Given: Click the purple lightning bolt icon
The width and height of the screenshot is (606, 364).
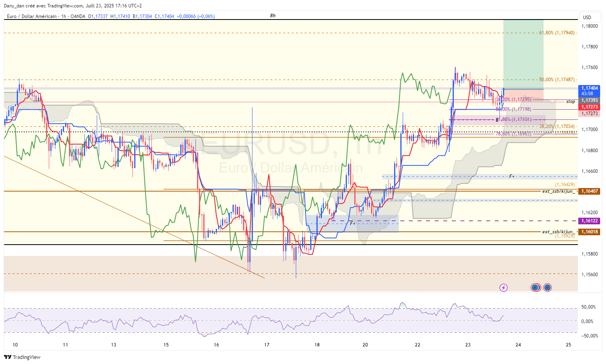Looking at the screenshot, I should (x=504, y=288).
